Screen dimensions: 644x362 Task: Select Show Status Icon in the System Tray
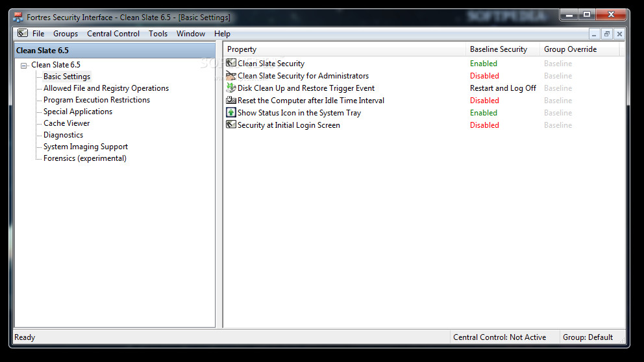pos(299,113)
